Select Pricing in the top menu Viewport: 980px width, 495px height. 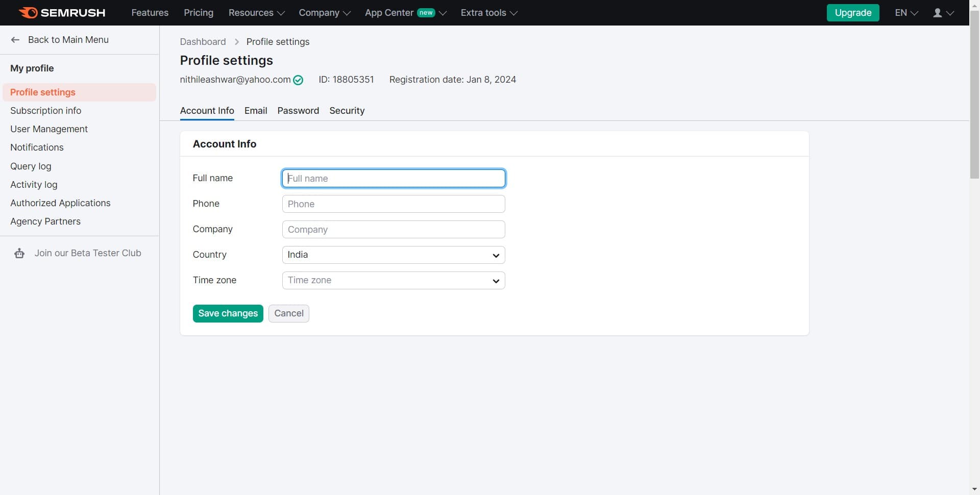(x=199, y=13)
